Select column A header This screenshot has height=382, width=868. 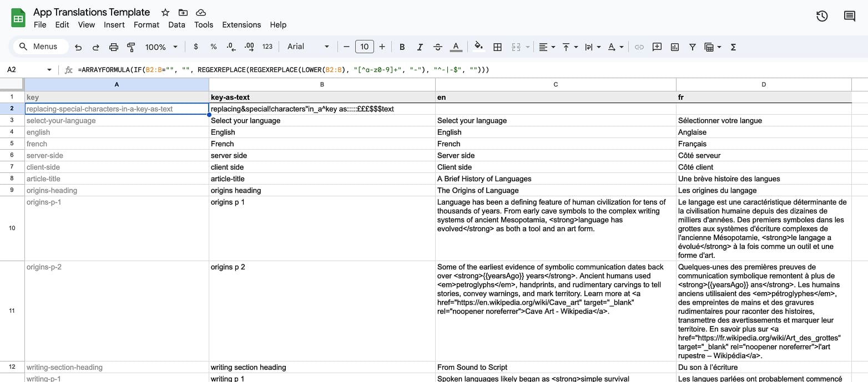[117, 84]
